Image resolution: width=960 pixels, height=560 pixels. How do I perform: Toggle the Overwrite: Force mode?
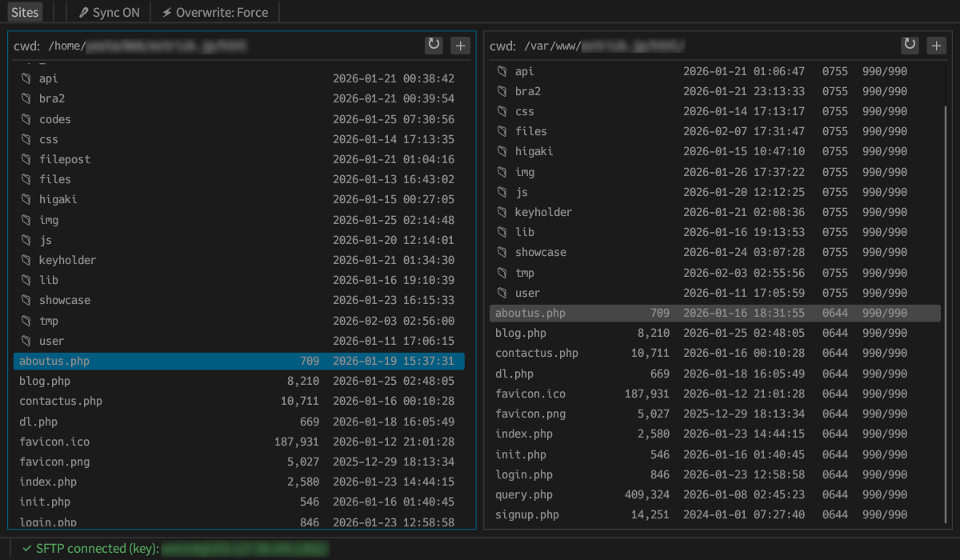point(214,12)
